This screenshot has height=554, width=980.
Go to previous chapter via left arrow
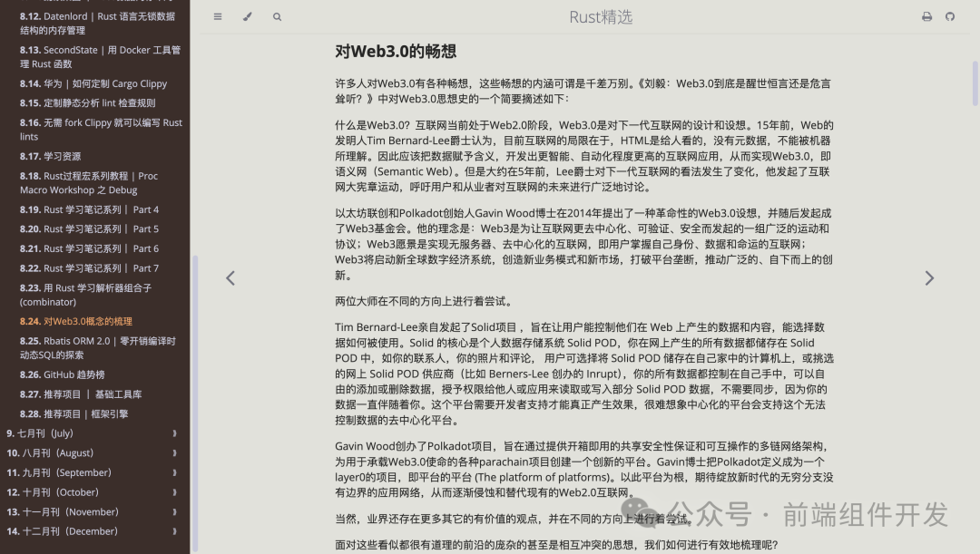pos(230,277)
